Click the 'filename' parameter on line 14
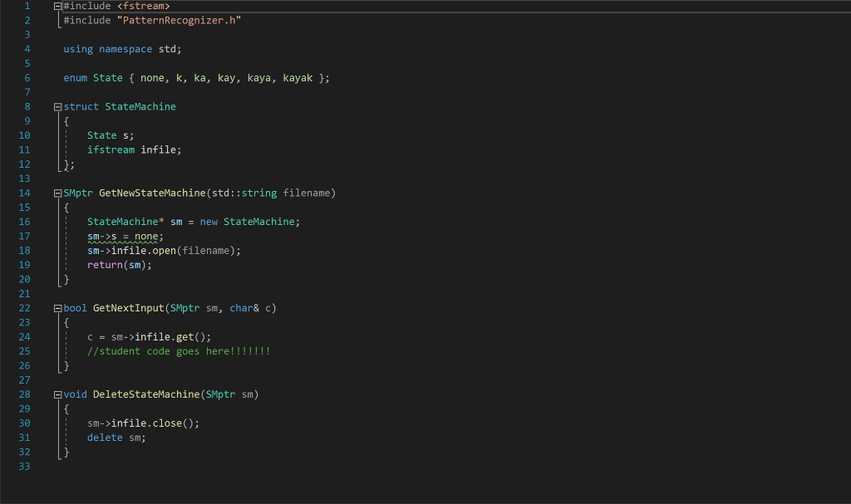The width and height of the screenshot is (851, 504). (306, 193)
